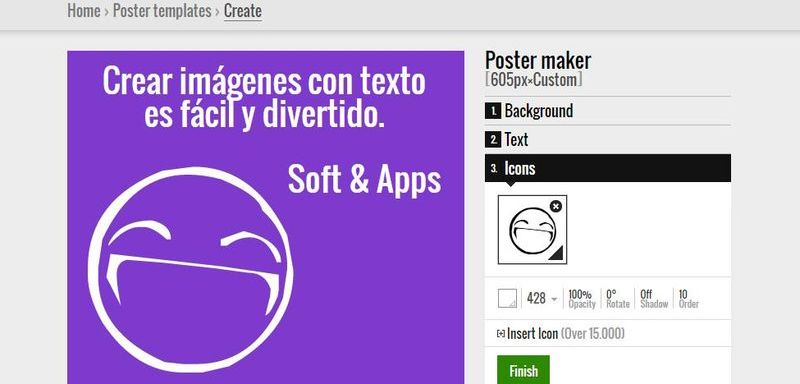The width and height of the screenshot is (800, 384).
Task: Go to Home breadcrumb link
Action: 84,11
